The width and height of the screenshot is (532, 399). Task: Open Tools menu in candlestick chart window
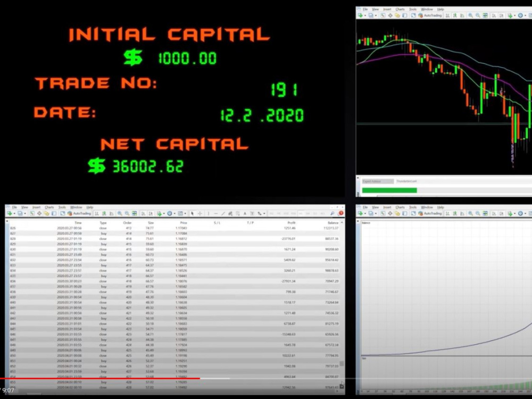coord(413,9)
